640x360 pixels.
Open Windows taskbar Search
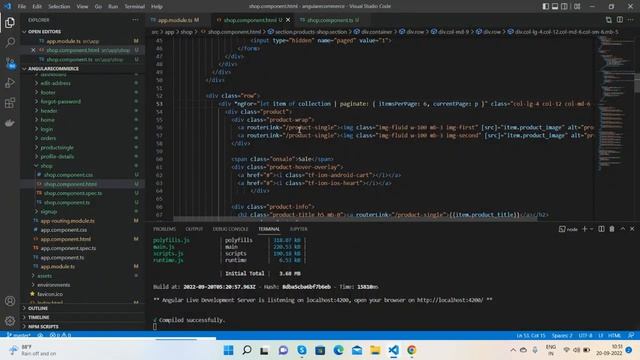pyautogui.click(x=247, y=350)
